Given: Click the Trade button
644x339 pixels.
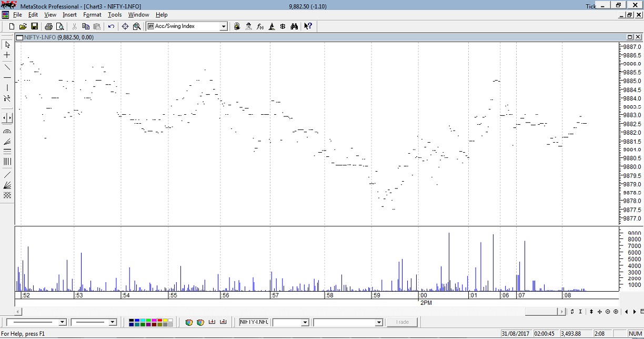Looking at the screenshot, I should (x=402, y=322).
